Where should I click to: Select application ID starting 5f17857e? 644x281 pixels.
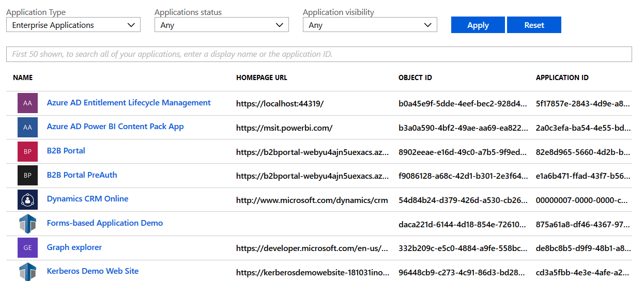tap(584, 103)
